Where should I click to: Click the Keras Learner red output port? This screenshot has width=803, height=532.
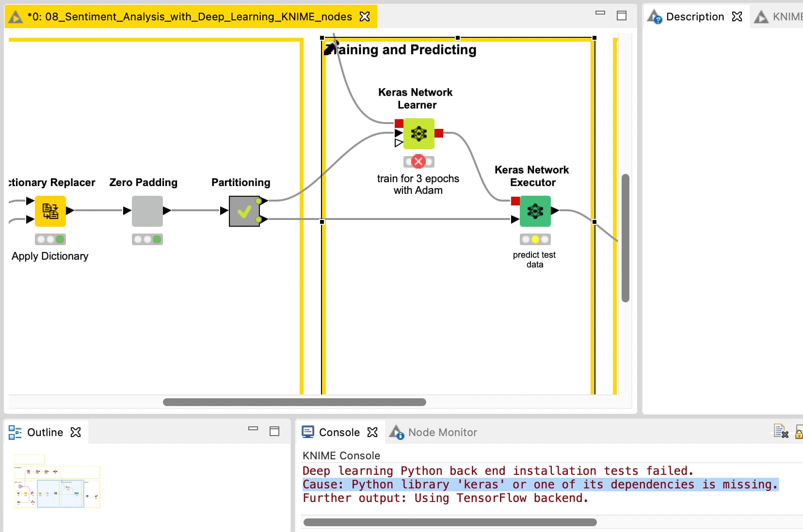(439, 133)
